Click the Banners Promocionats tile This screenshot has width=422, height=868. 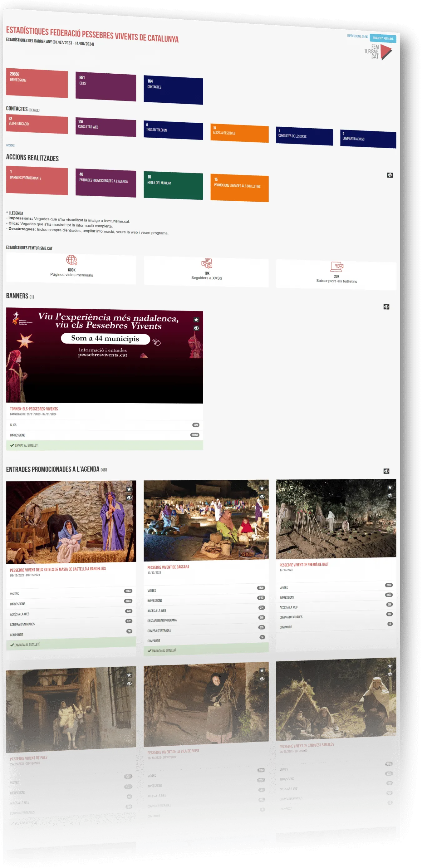pyautogui.click(x=37, y=180)
